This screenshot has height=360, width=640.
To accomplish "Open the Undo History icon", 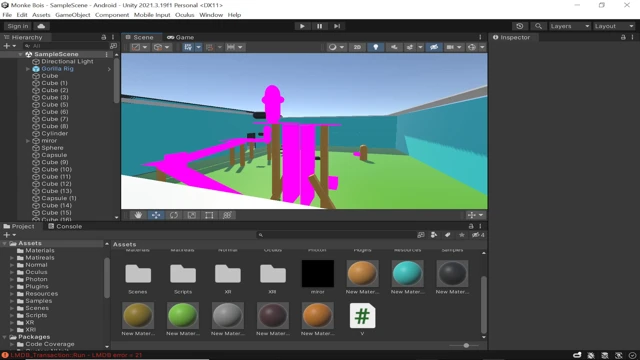I will tap(520, 26).
